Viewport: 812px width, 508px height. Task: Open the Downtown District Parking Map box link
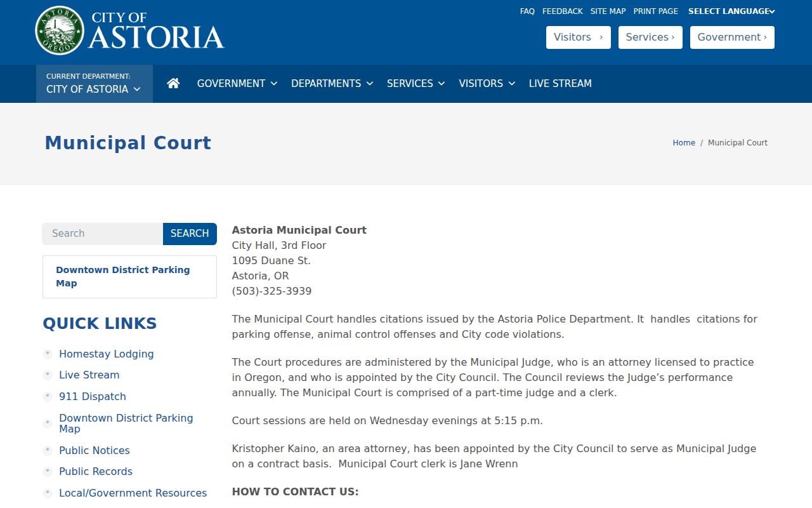(x=129, y=277)
